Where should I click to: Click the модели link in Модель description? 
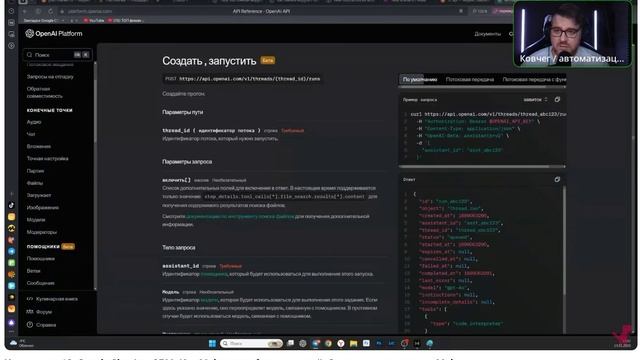[209, 300]
